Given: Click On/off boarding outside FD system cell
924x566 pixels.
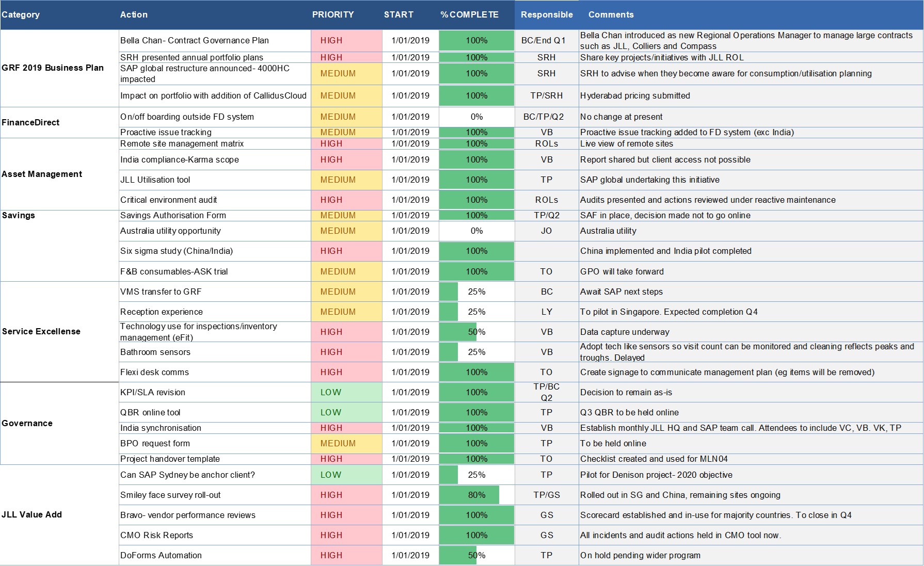Looking at the screenshot, I should coord(215,117).
